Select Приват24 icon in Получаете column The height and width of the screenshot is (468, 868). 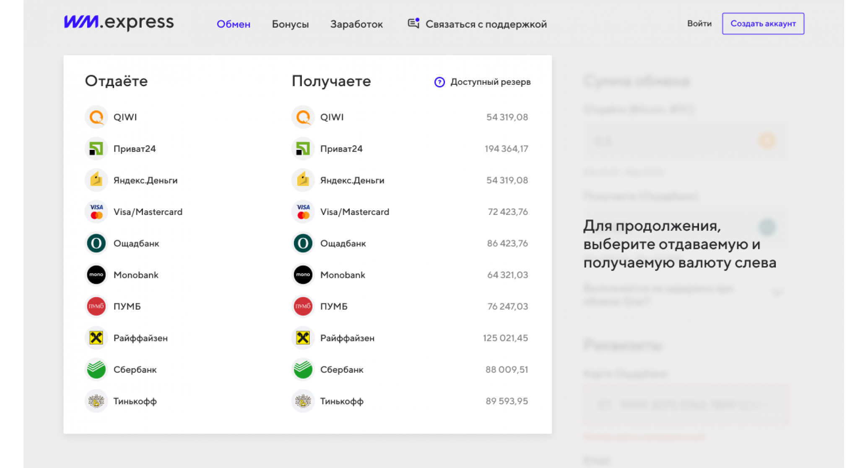303,149
